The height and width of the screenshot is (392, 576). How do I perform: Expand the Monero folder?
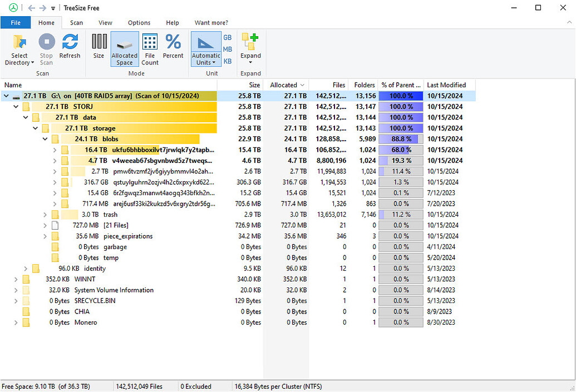pyautogui.click(x=16, y=322)
